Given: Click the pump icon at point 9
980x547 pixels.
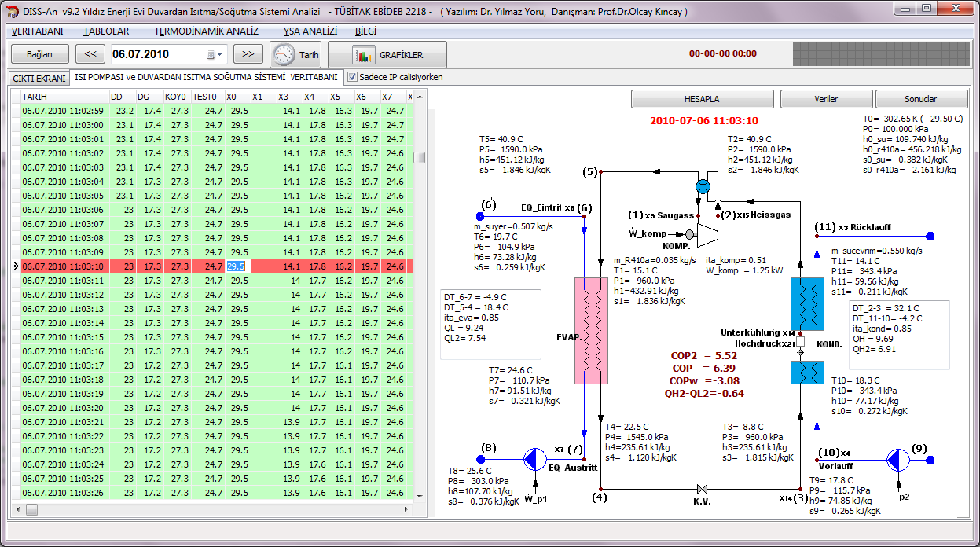Looking at the screenshot, I should point(897,459).
